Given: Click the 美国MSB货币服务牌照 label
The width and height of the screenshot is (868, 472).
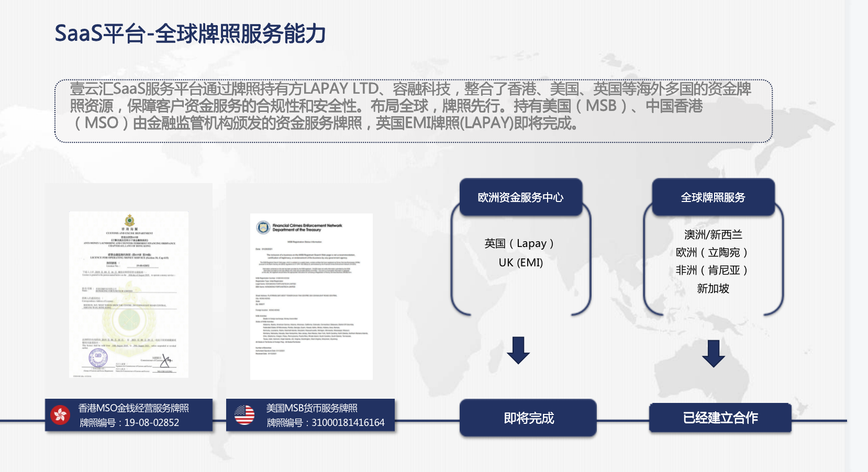Looking at the screenshot, I should [x=312, y=408].
